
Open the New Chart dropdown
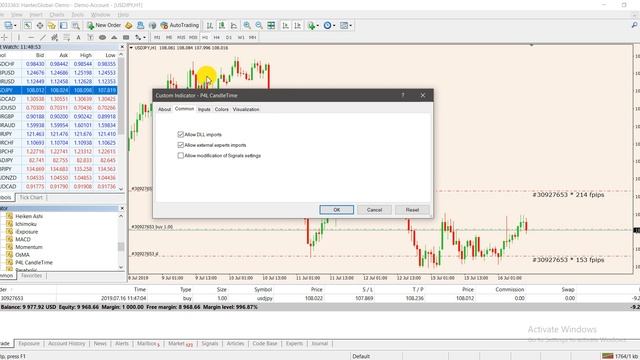coord(10,25)
